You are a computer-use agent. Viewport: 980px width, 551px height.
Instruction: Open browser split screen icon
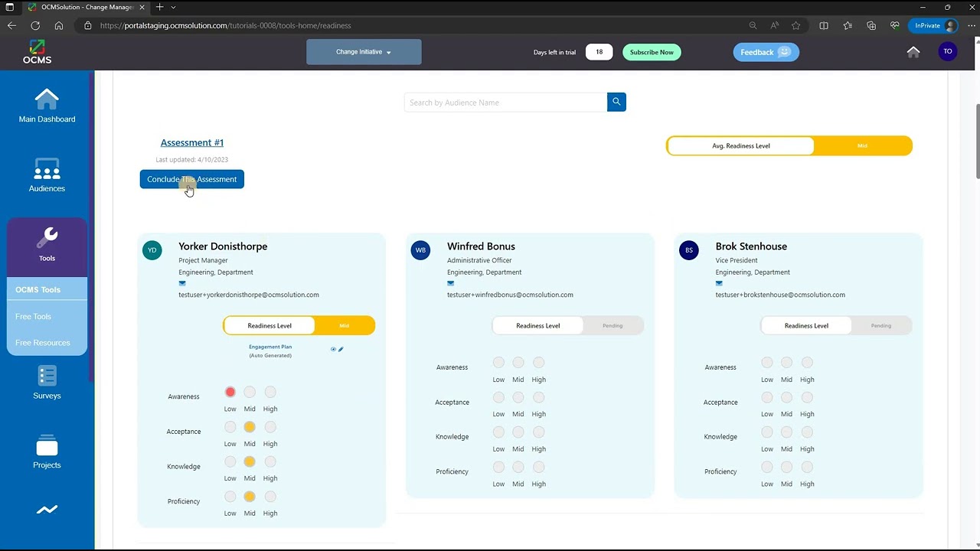tap(824, 25)
